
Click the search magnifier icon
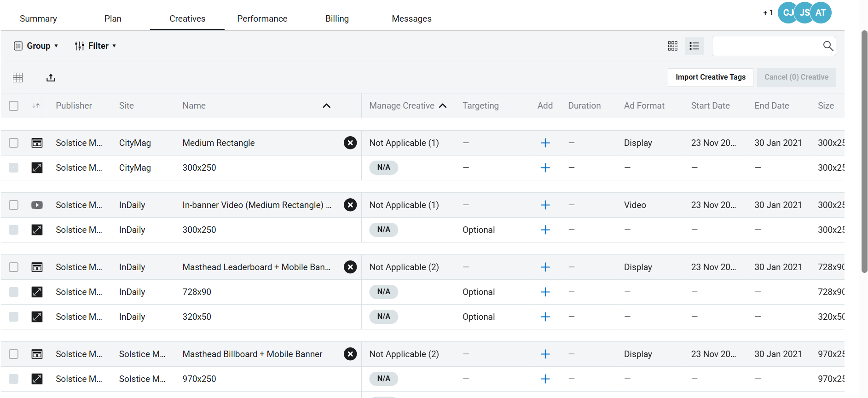(828, 46)
